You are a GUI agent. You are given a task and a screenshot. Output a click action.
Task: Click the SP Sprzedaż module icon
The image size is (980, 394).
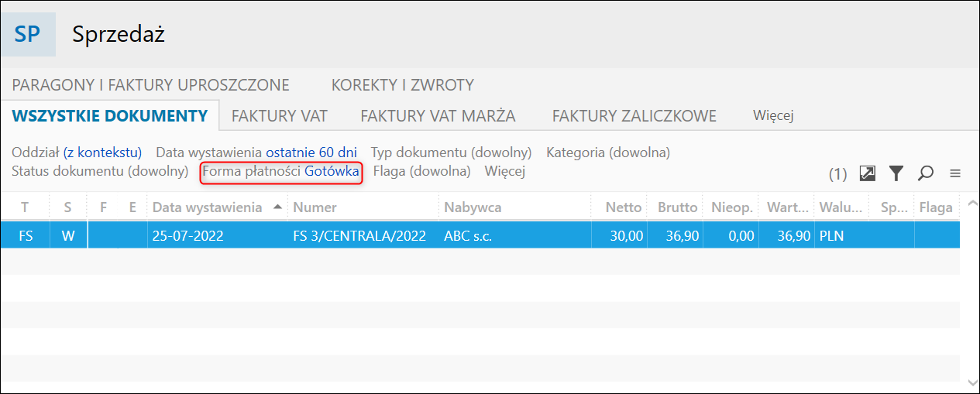pos(28,35)
